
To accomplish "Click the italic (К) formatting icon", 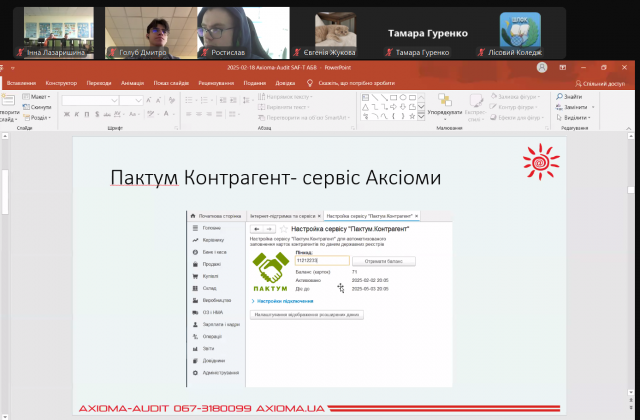I will pyautogui.click(x=77, y=114).
